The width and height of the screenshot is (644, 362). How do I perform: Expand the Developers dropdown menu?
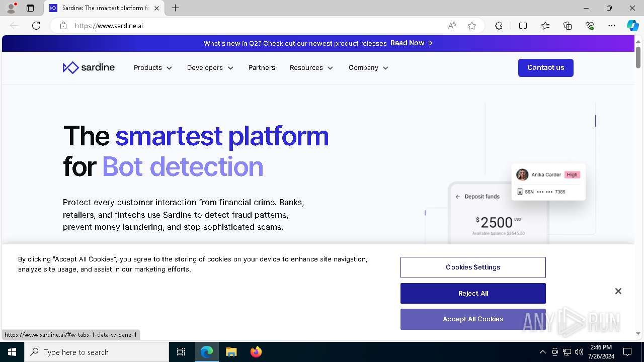coord(210,68)
